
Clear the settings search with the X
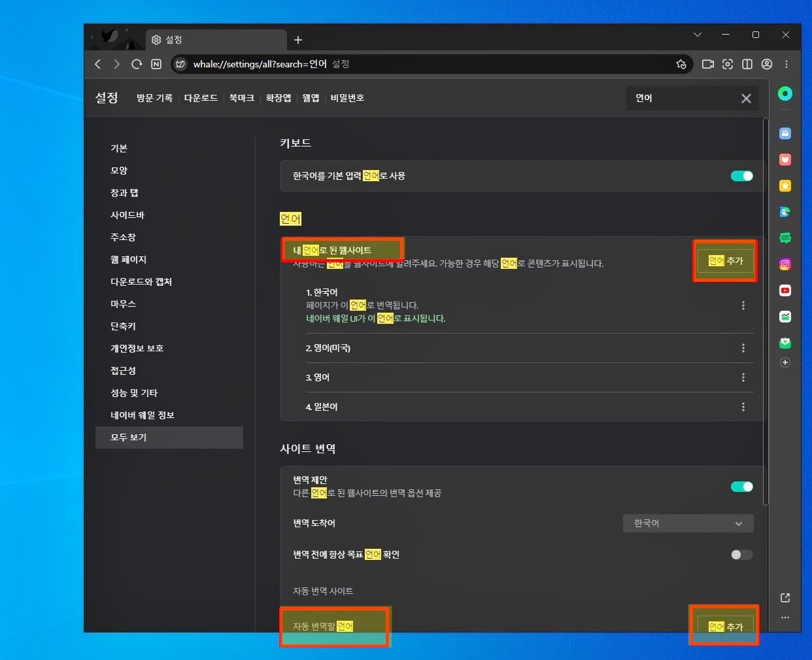(x=746, y=98)
